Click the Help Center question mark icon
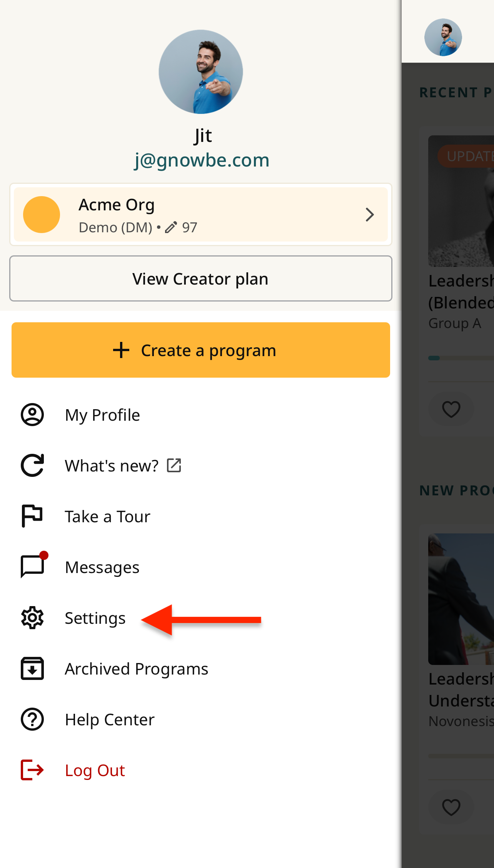The image size is (494, 868). point(32,719)
